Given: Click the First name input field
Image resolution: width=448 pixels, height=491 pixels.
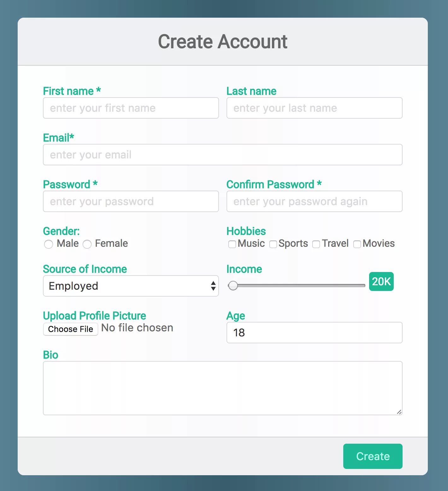Looking at the screenshot, I should [x=131, y=108].
